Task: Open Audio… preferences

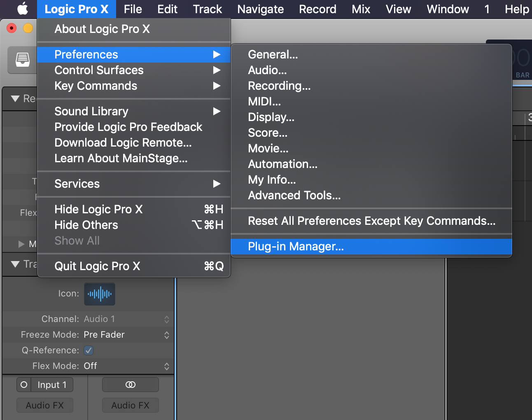Action: point(371,70)
